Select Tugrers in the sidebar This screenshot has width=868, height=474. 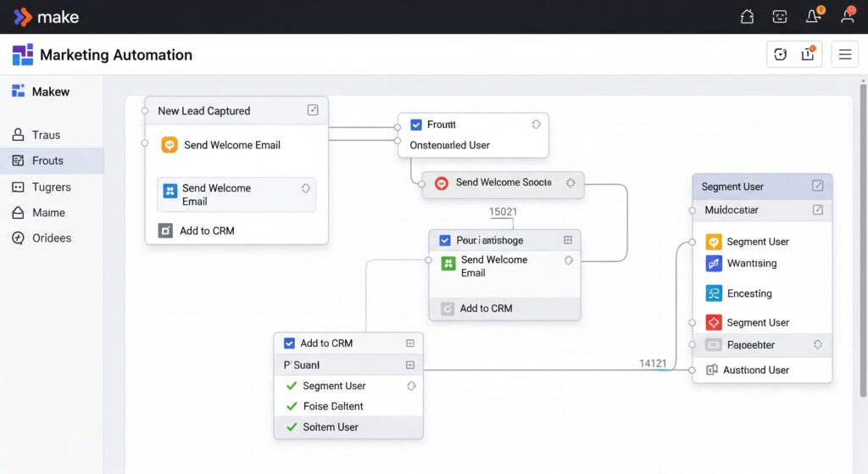pos(51,187)
